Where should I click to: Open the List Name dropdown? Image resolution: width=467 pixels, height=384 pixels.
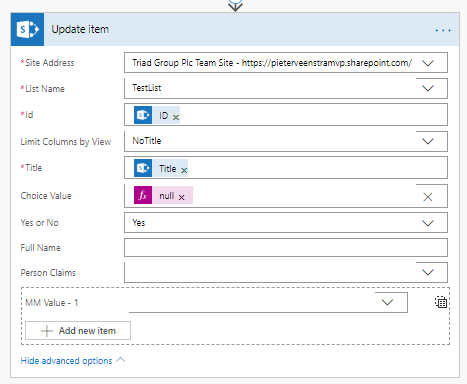point(428,88)
